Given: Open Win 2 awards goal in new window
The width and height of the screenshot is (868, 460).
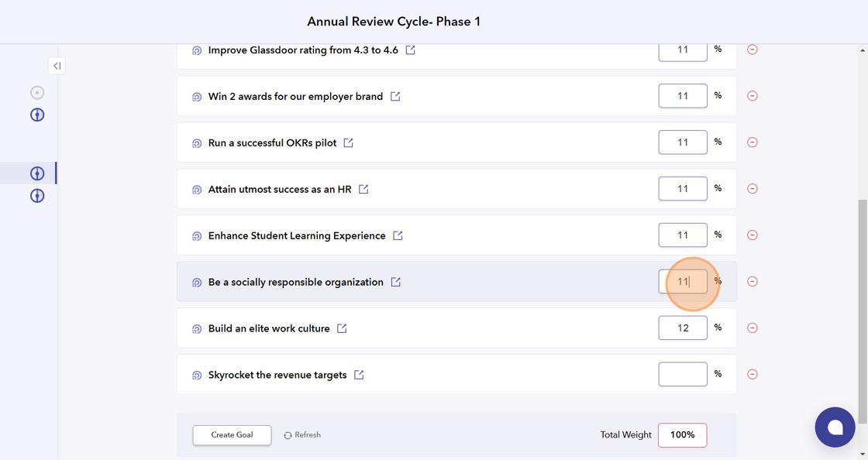Looking at the screenshot, I should click(x=395, y=97).
